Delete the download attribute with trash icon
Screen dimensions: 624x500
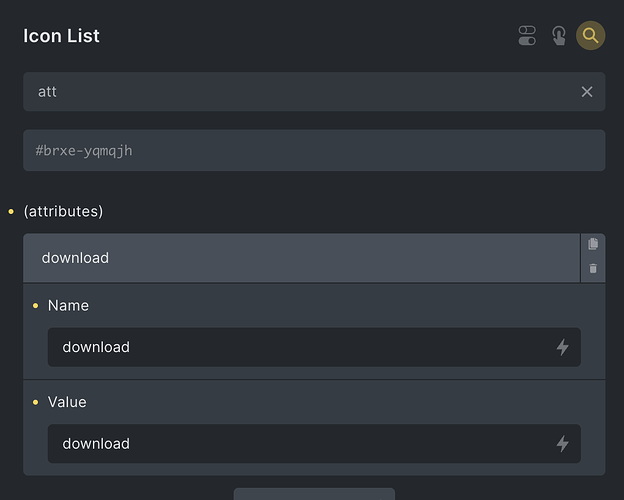coord(593,268)
